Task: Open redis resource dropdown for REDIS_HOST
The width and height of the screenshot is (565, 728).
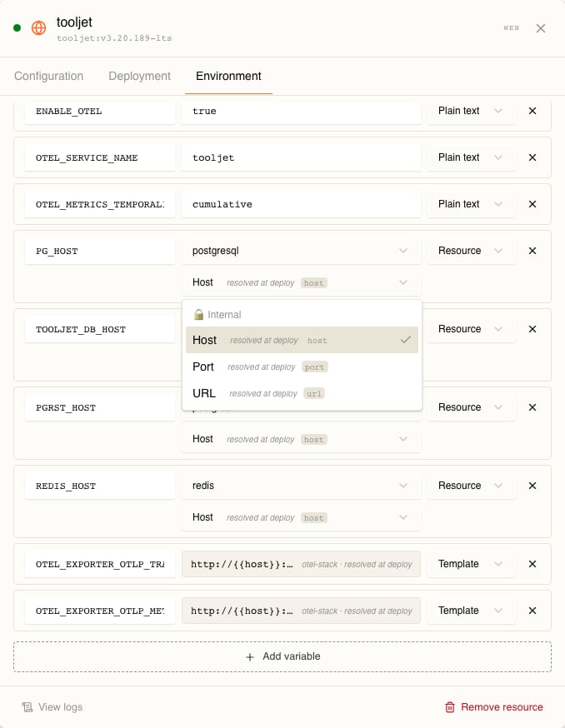Action: tap(301, 486)
